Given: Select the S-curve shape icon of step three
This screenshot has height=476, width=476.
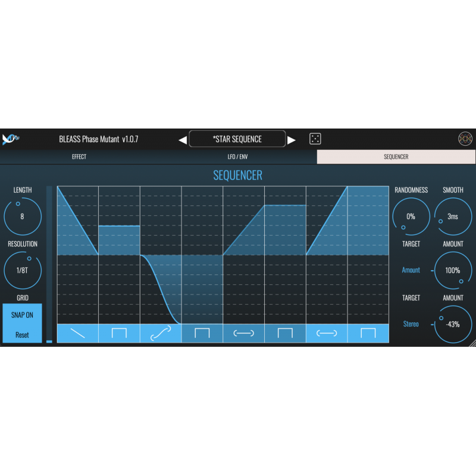Looking at the screenshot, I should click(x=161, y=333).
